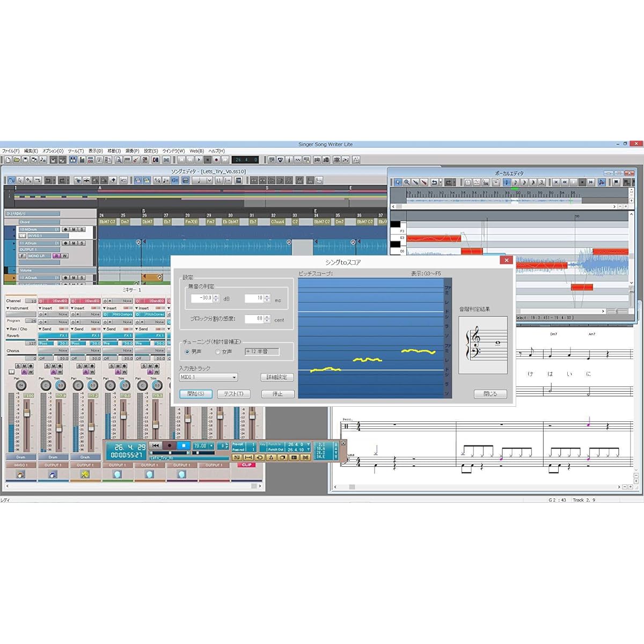
Task: Click the New file icon in main toolbar
Action: tap(8, 159)
